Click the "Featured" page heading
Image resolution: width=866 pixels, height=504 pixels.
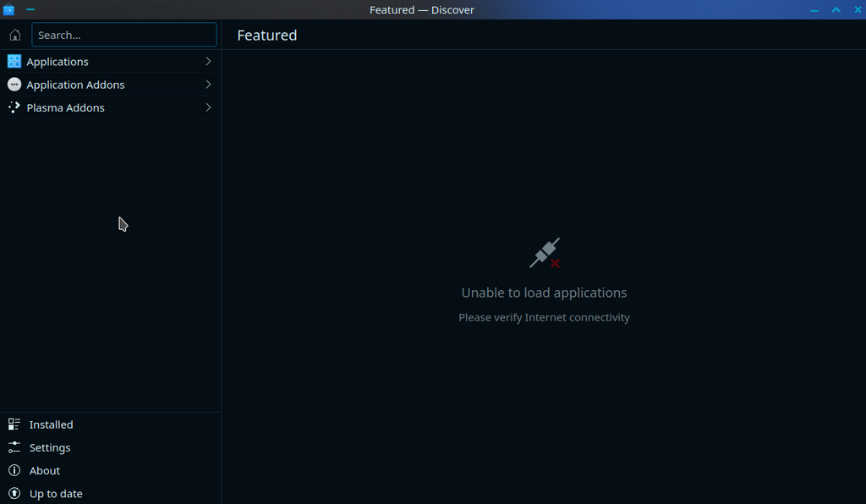267,36
